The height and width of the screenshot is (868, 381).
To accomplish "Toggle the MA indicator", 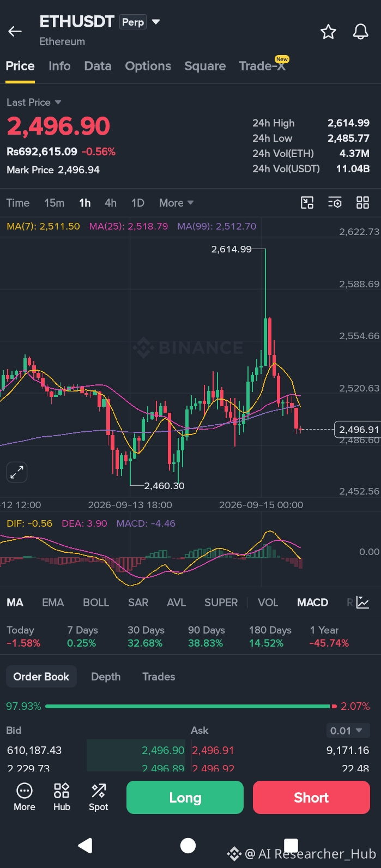I will (x=15, y=602).
